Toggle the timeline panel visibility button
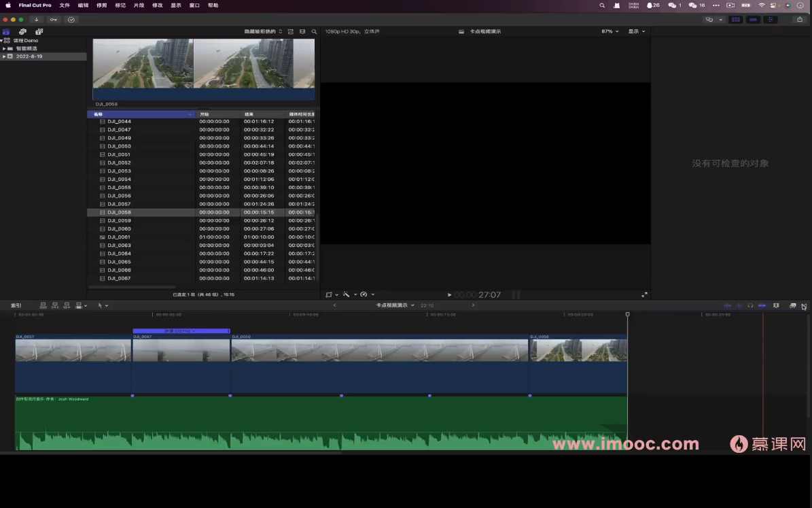 pos(753,20)
